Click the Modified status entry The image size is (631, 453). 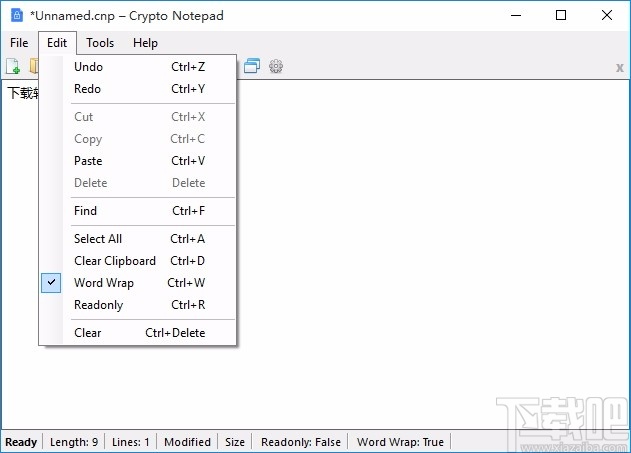pyautogui.click(x=187, y=442)
